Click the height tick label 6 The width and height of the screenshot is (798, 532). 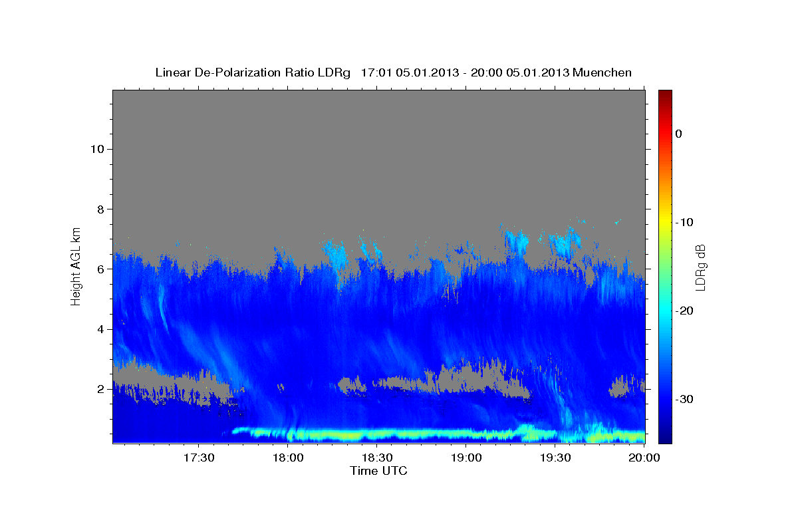pyautogui.click(x=101, y=269)
